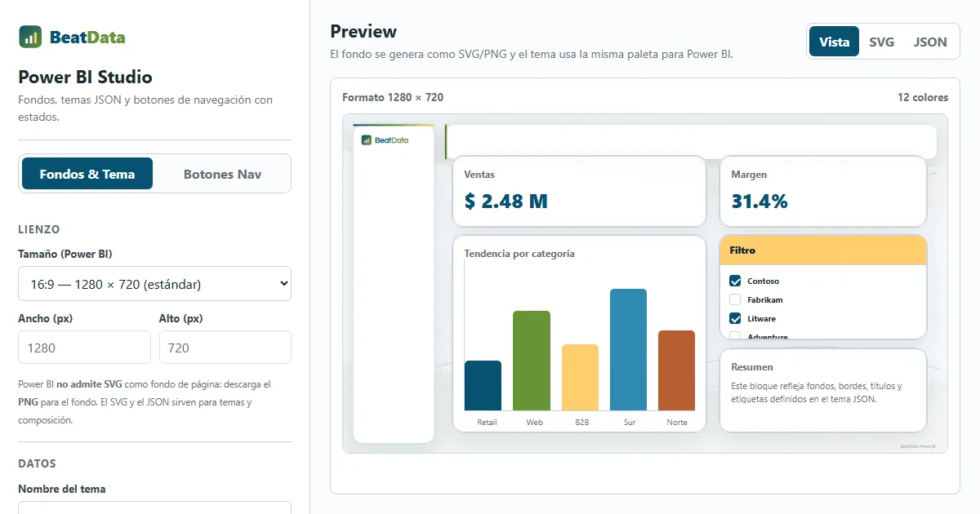This screenshot has height=514, width=980.
Task: Click the dark blue Retail bar
Action: pyautogui.click(x=483, y=386)
